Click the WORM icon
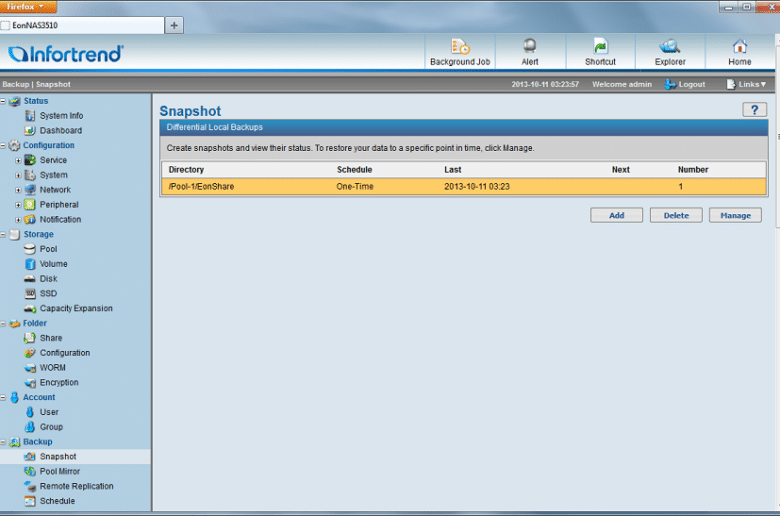Viewport: 780px width, 516px height. pyautogui.click(x=30, y=368)
